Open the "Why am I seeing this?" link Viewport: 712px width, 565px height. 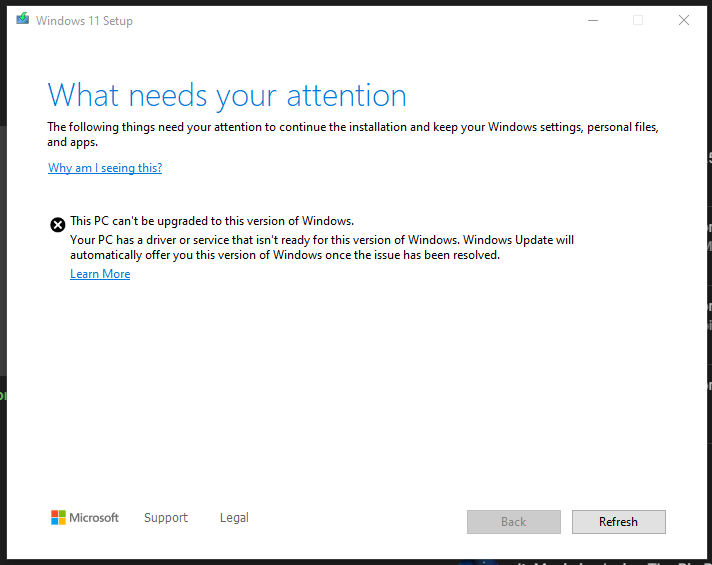tap(105, 168)
